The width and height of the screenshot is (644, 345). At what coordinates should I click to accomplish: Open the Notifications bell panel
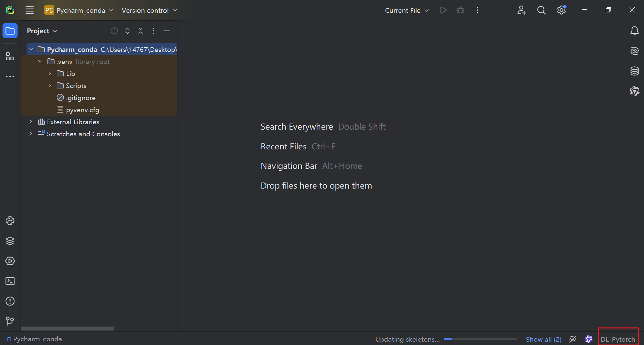point(634,31)
